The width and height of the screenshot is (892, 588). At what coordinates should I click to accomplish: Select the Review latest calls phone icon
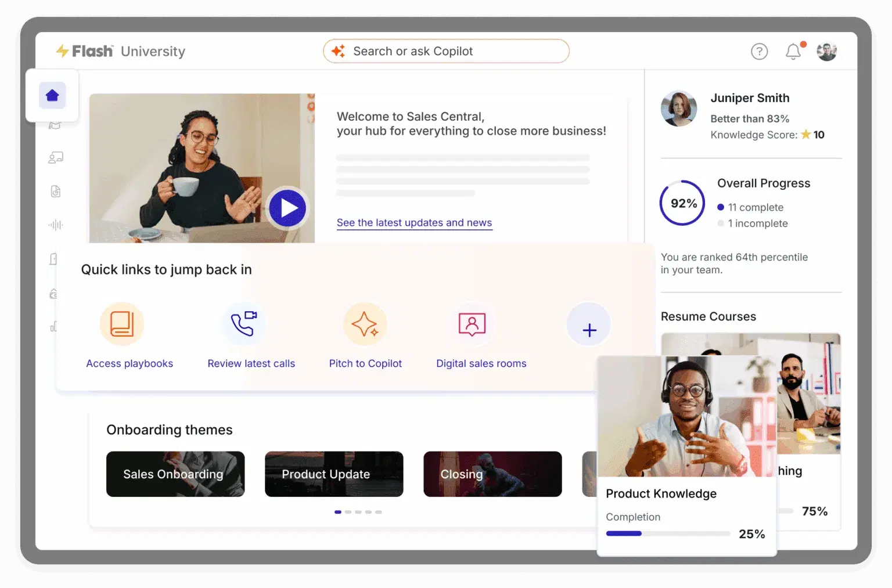pyautogui.click(x=244, y=324)
